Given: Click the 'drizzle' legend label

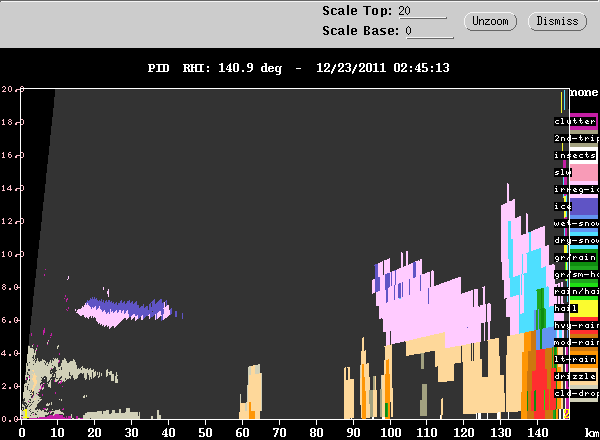Looking at the screenshot, I should [x=575, y=376].
